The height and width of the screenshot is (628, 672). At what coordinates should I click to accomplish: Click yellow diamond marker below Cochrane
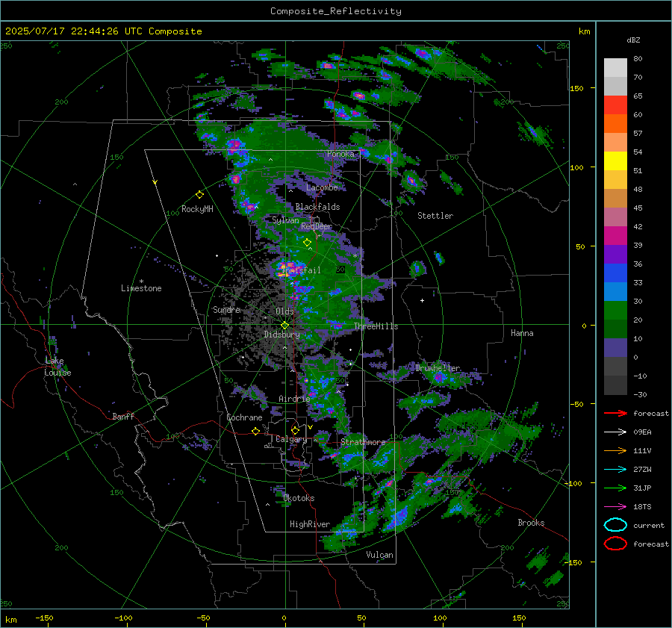click(255, 431)
